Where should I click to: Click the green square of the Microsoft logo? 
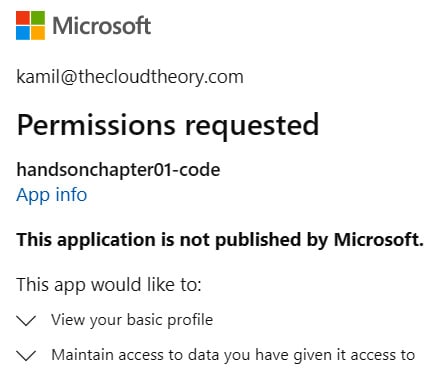pyautogui.click(x=38, y=18)
